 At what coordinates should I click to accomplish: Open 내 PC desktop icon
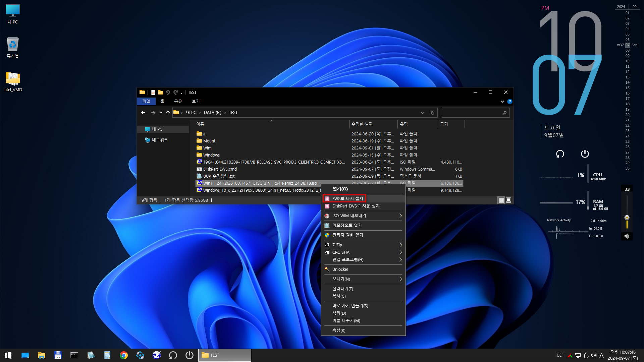13,14
